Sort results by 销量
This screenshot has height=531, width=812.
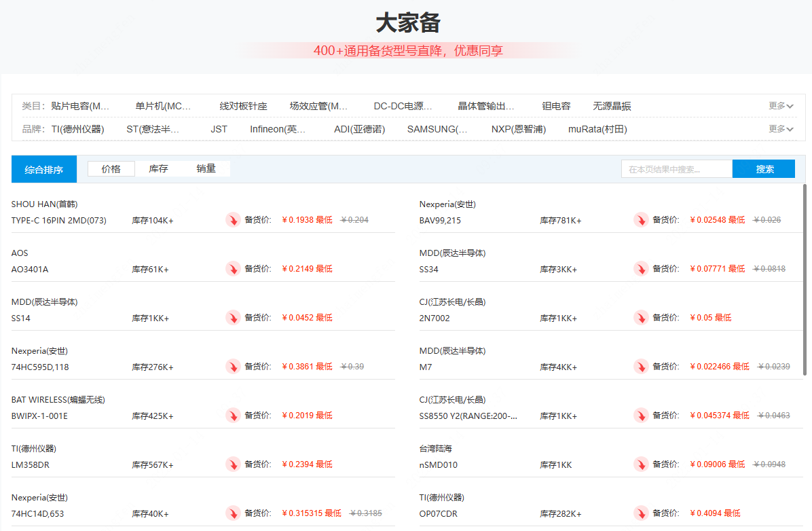(206, 169)
